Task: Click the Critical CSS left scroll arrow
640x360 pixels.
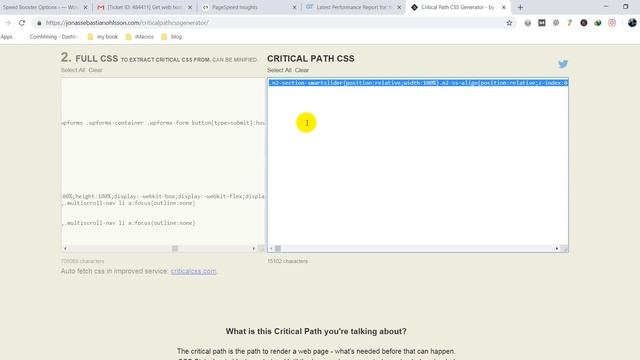Action: pyautogui.click(x=271, y=248)
